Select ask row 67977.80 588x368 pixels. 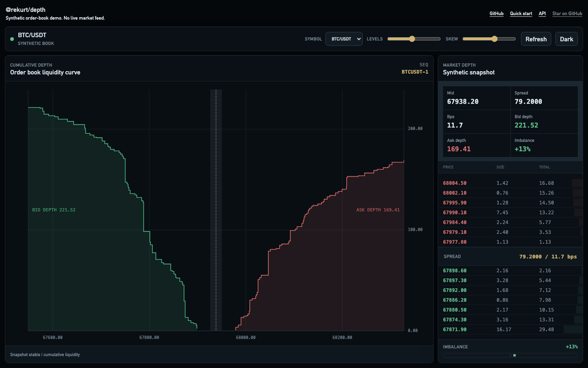point(510,242)
